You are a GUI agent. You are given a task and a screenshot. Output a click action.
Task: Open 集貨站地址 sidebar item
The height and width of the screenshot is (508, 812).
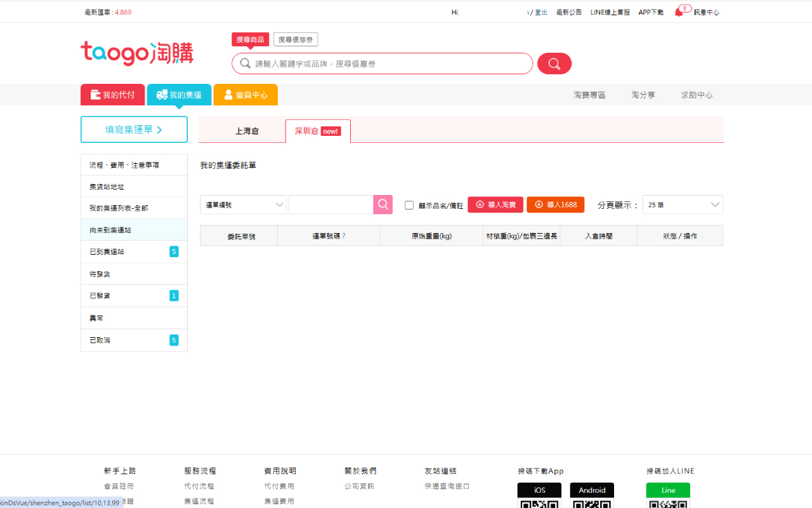point(134,187)
